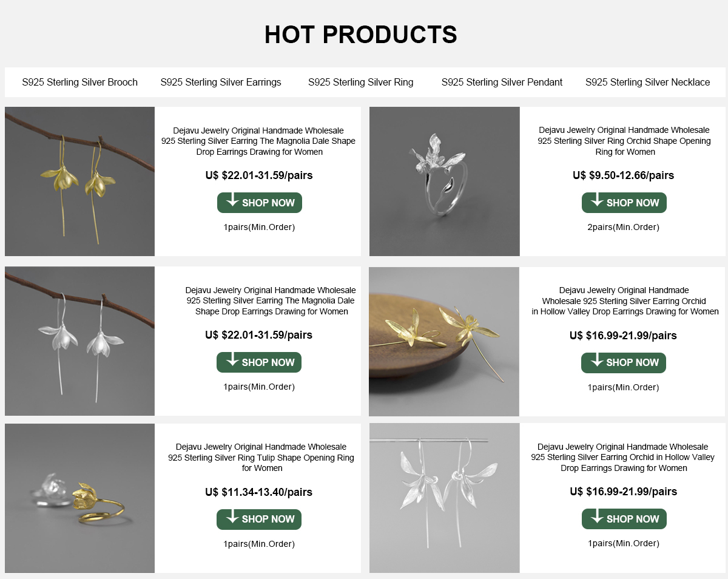Select the S925 Sterling Silver Earrings tab
Viewport: 728px width, 579px height.
[x=221, y=82]
